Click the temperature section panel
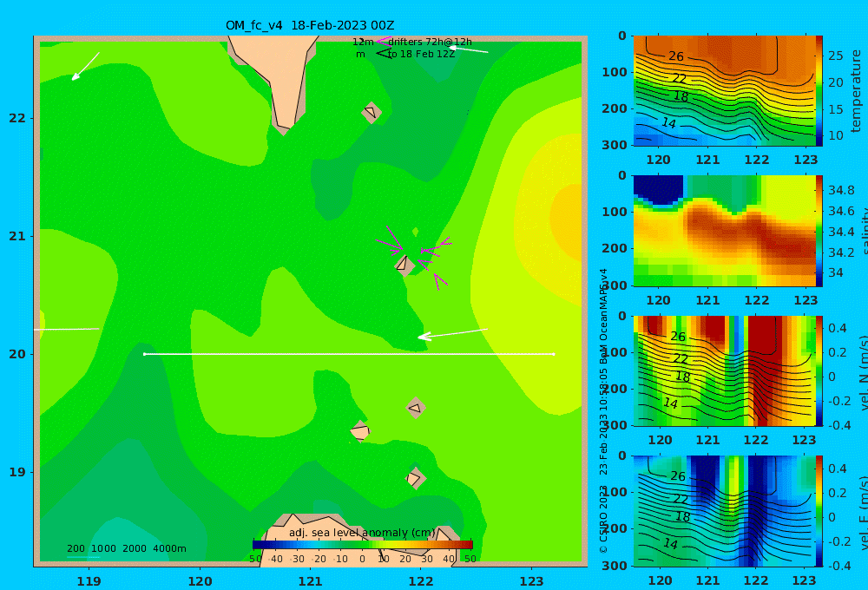Image resolution: width=868 pixels, height=590 pixels. 724,91
